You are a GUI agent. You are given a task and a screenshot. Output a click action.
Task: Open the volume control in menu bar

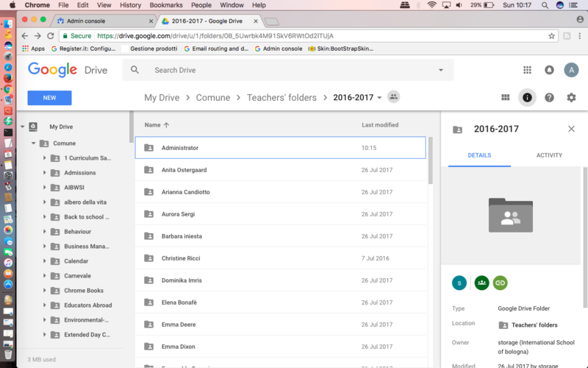[459, 5]
